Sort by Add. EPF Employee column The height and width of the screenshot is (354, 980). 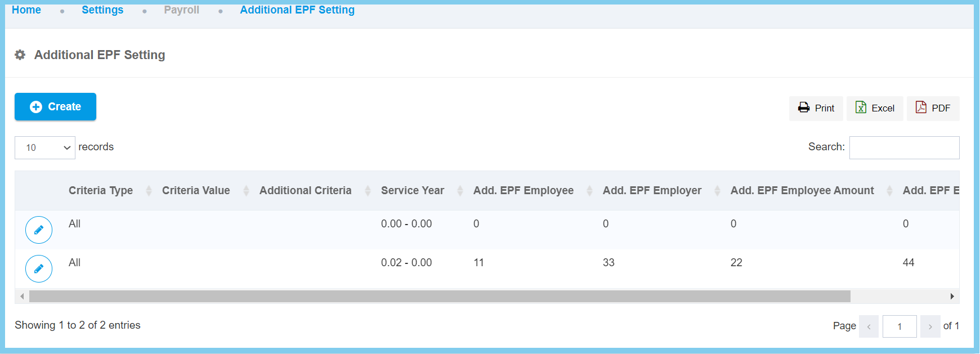(x=523, y=191)
